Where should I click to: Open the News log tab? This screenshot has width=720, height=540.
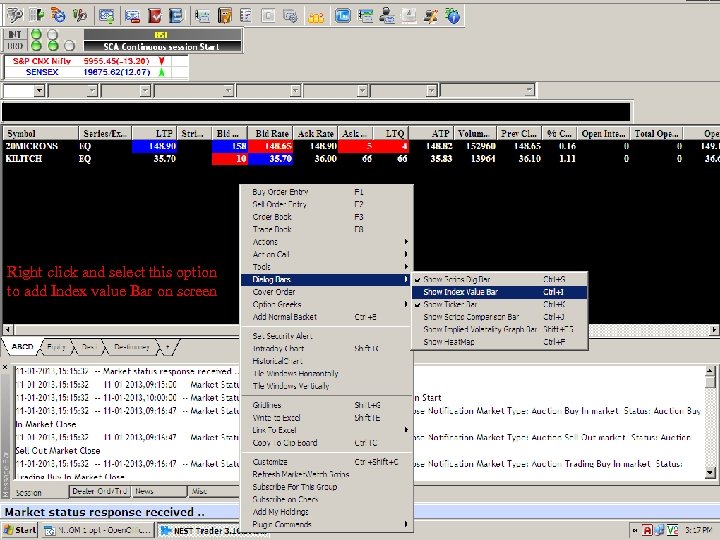pos(159,491)
